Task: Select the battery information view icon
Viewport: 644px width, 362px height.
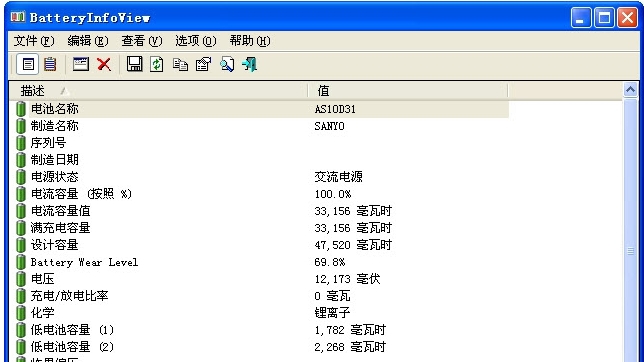Action: [28, 64]
